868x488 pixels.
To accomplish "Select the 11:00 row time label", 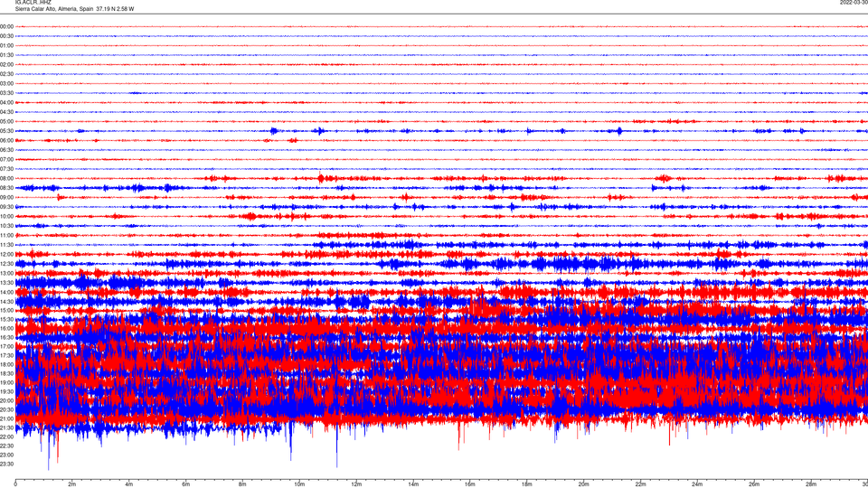I will (6, 235).
